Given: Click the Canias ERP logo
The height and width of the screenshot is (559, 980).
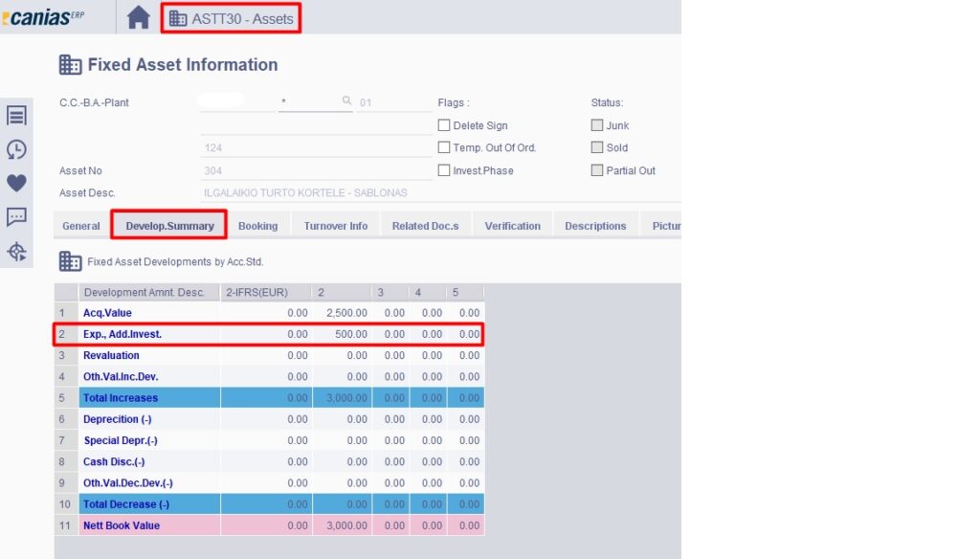Looking at the screenshot, I should pyautogui.click(x=43, y=17).
